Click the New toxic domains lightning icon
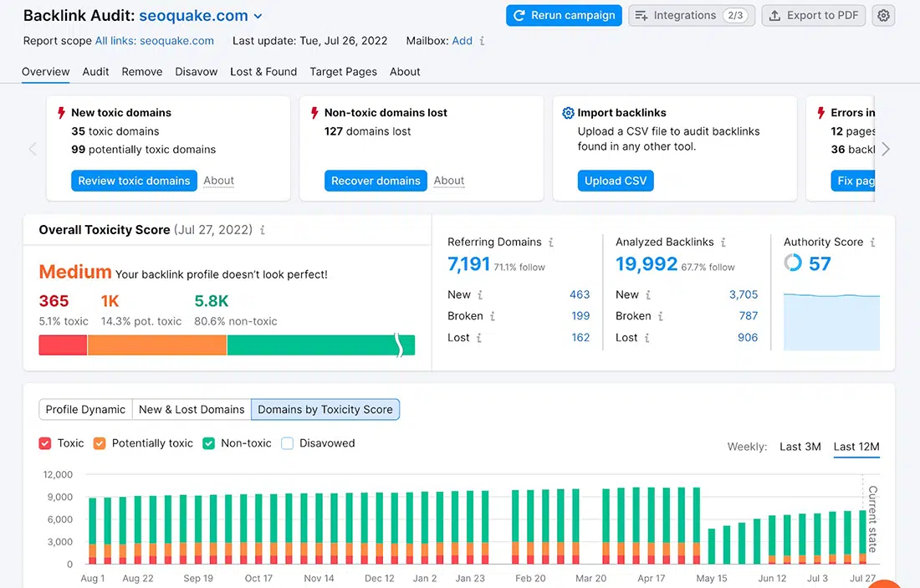 pos(61,113)
